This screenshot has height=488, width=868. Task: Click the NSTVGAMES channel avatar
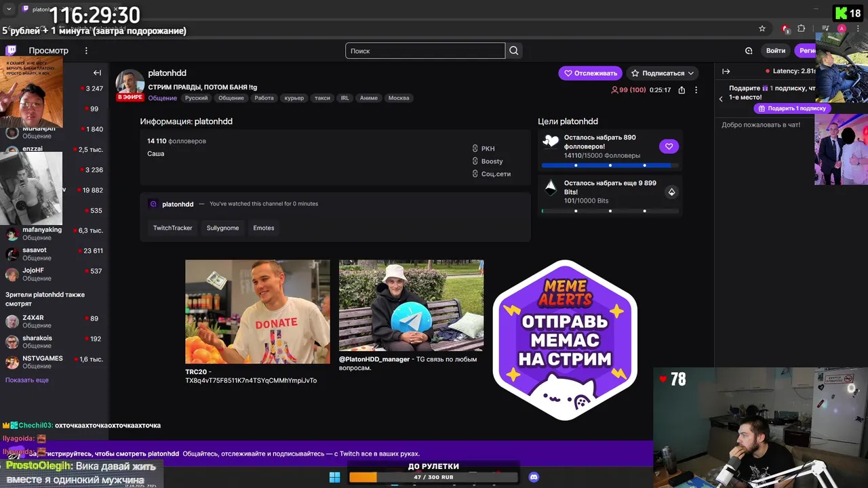tap(12, 363)
